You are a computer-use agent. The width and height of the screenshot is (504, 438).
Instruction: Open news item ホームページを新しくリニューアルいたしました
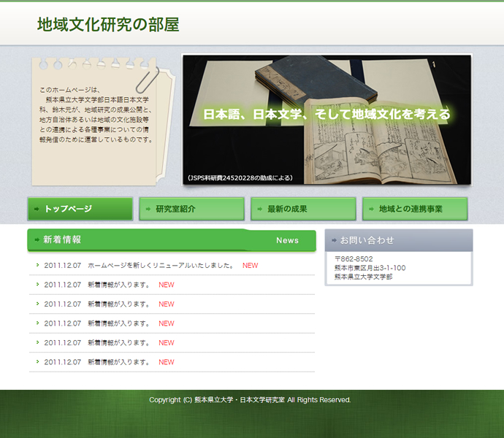(x=161, y=266)
